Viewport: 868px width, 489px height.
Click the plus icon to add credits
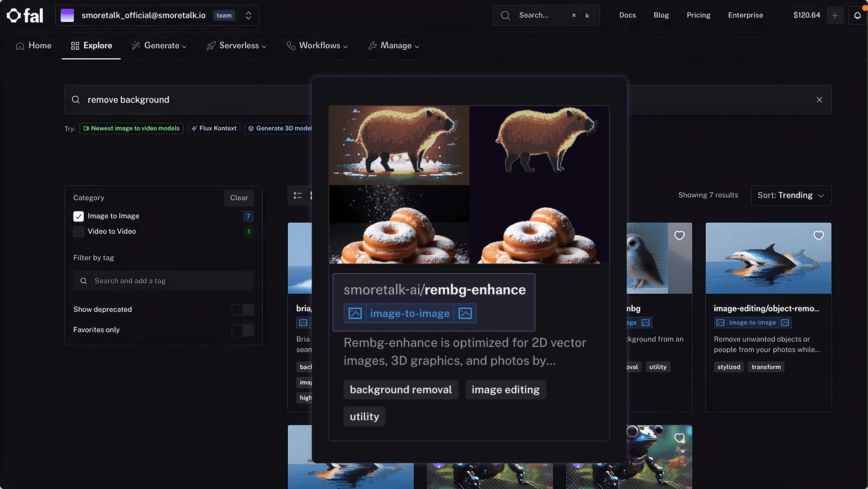[x=835, y=15]
